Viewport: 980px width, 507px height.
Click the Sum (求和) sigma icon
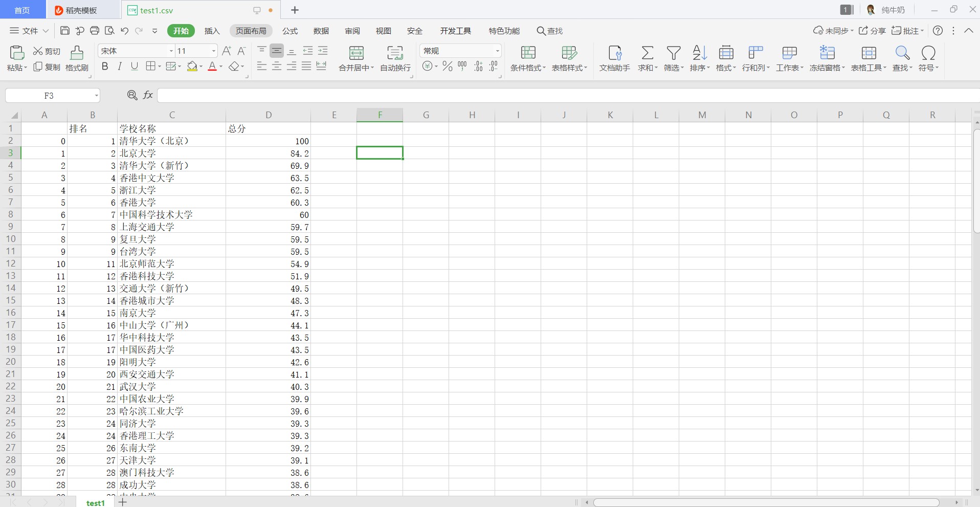pos(647,53)
